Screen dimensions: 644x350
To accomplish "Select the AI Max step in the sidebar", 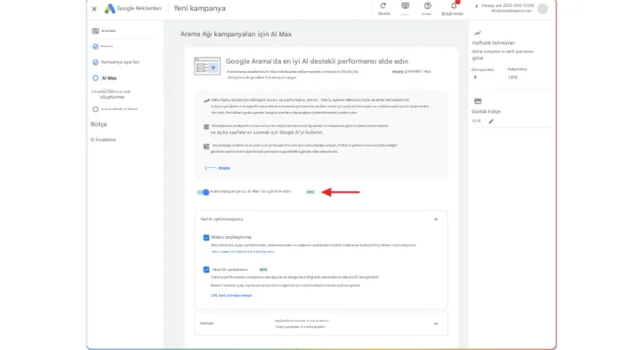I will point(109,78).
